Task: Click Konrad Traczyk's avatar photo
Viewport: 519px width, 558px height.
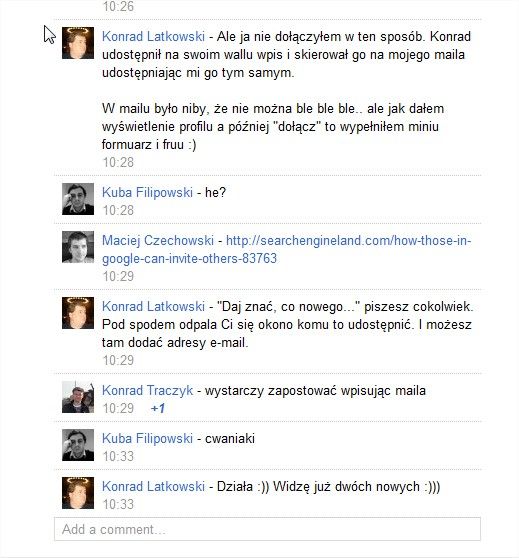Action: 78,397
